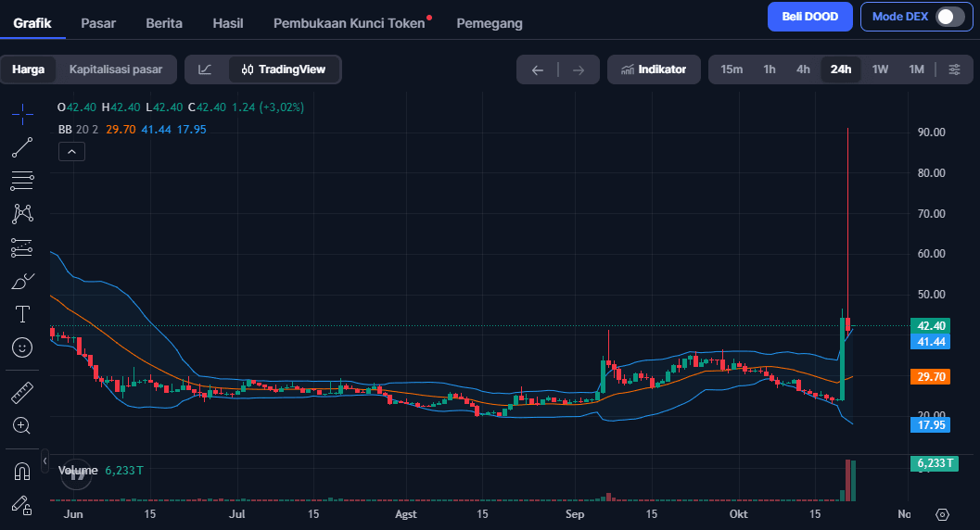Select the 24h interval
This screenshot has height=530, width=980.
pos(841,69)
